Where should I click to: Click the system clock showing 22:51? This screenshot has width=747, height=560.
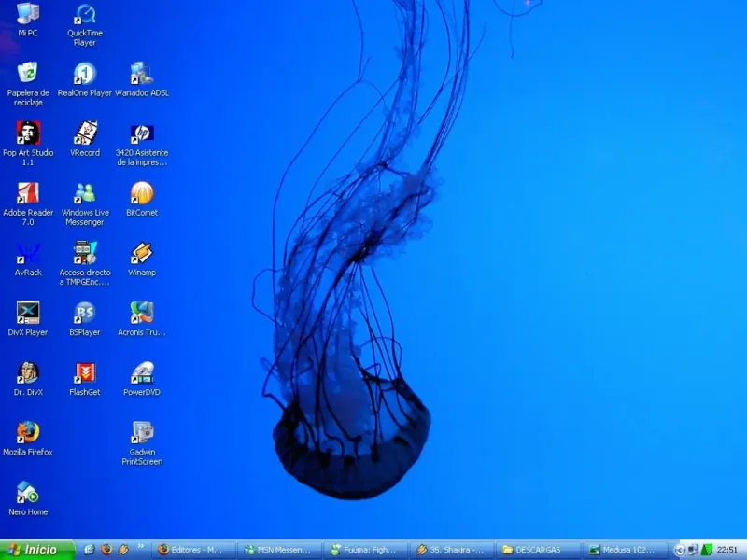pyautogui.click(x=727, y=550)
